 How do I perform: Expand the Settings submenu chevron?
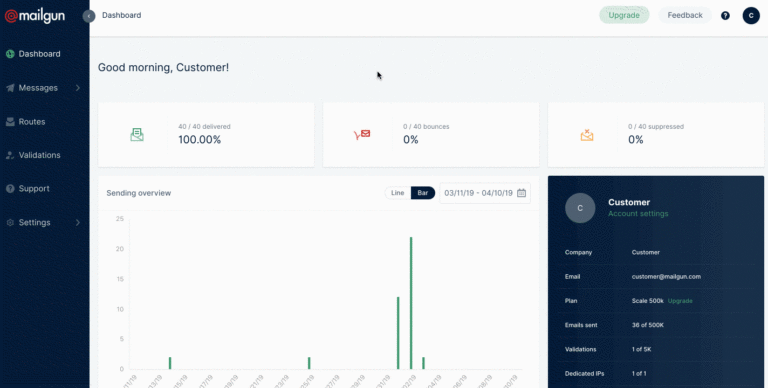coord(78,222)
